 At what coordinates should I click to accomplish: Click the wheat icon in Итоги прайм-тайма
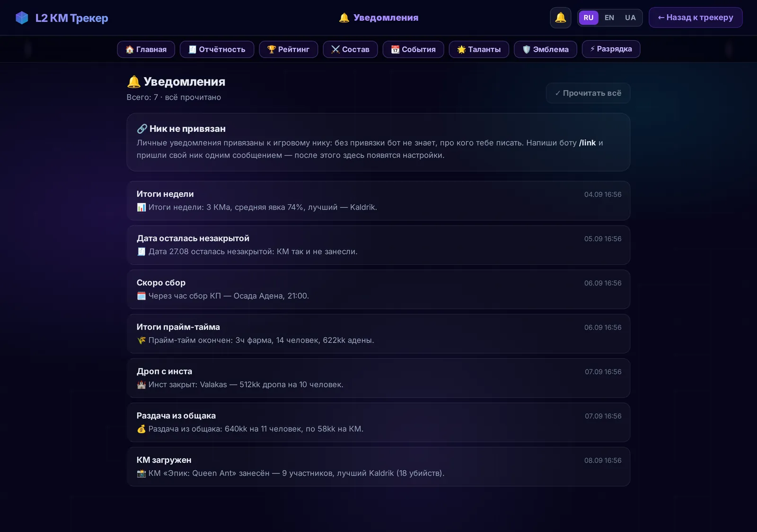coord(141,340)
